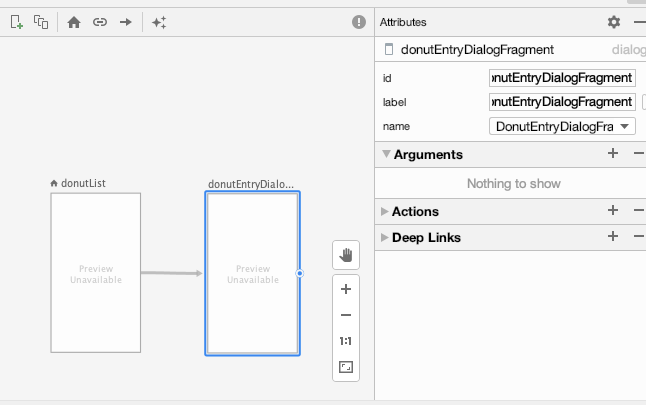Zoom in on the navigation graph
Viewport: 646px width, 405px height.
(346, 289)
